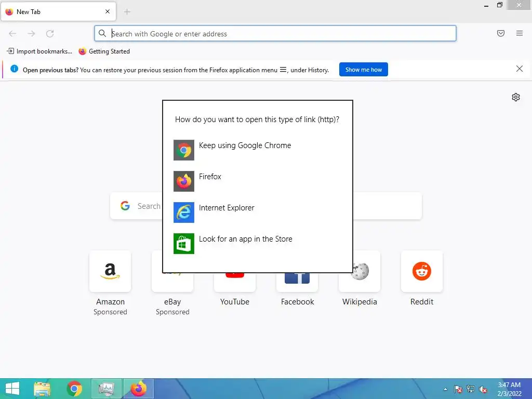Dismiss the Open previous tabs notification

pyautogui.click(x=520, y=69)
